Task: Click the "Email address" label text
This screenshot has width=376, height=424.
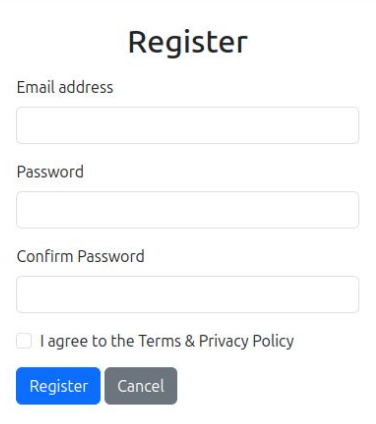Action: click(x=65, y=87)
